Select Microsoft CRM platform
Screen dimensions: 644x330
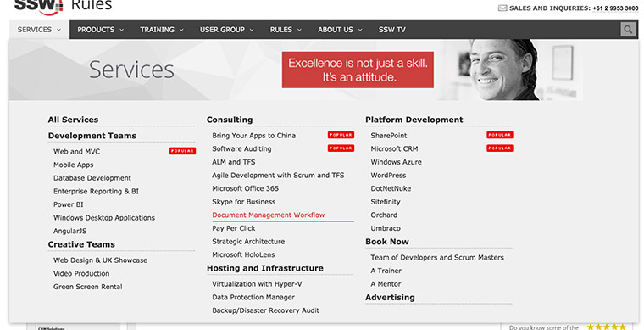coord(394,148)
